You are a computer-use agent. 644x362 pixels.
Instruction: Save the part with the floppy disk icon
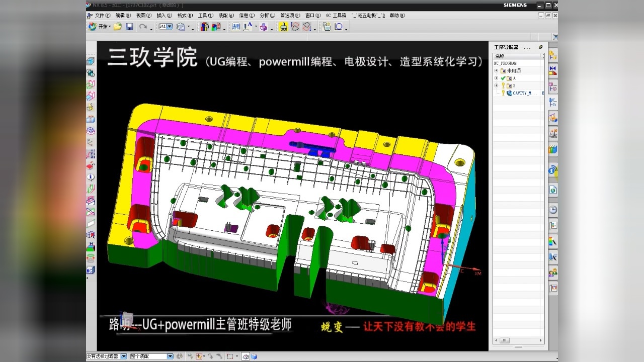tap(129, 27)
